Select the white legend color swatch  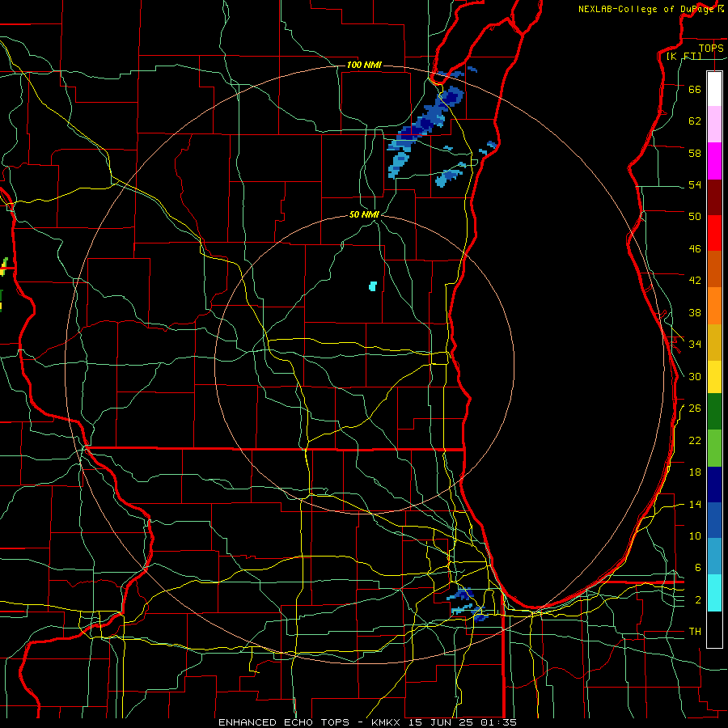(714, 89)
